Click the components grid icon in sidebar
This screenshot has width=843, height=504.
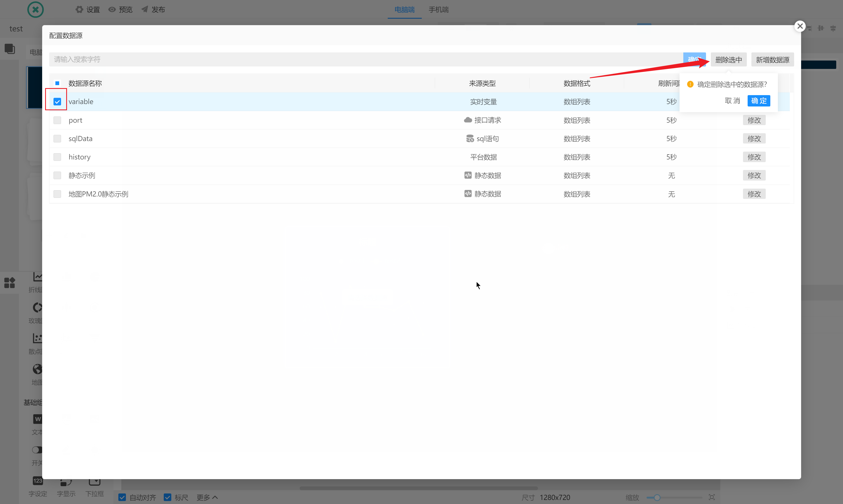pos(9,283)
